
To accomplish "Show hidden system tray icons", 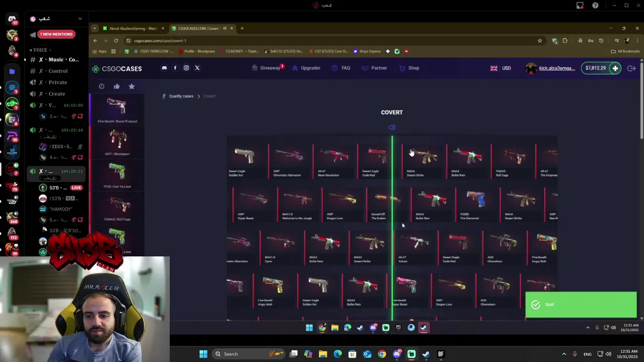I will coord(564,354).
